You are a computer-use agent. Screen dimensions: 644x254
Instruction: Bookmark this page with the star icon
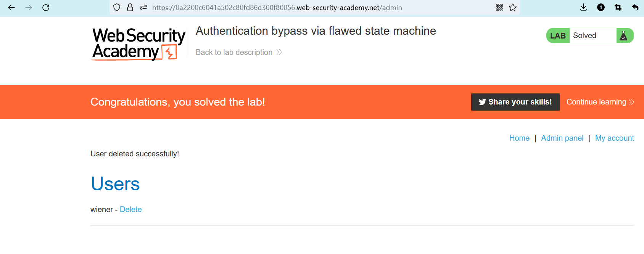513,8
